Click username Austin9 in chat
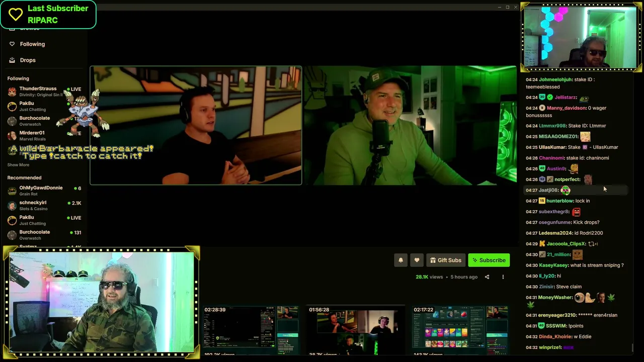Screen dimensions: 644x362 coord(556,169)
